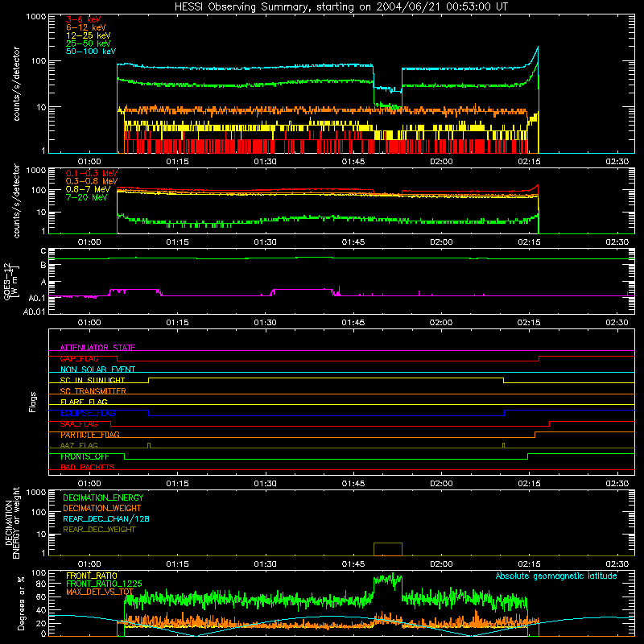
Task: Select the green '7-20 MeV' legend label
Action: point(87,197)
